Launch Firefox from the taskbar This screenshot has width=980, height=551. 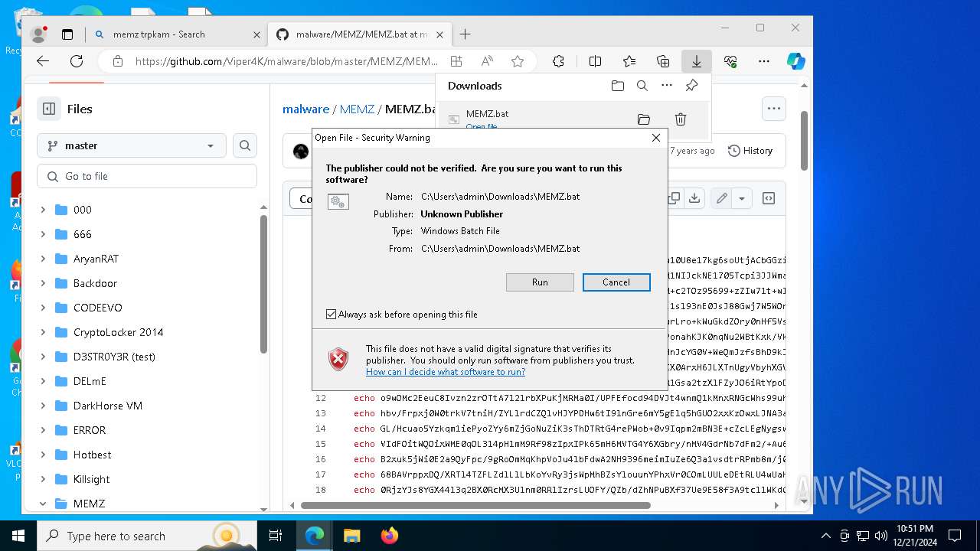(389, 536)
